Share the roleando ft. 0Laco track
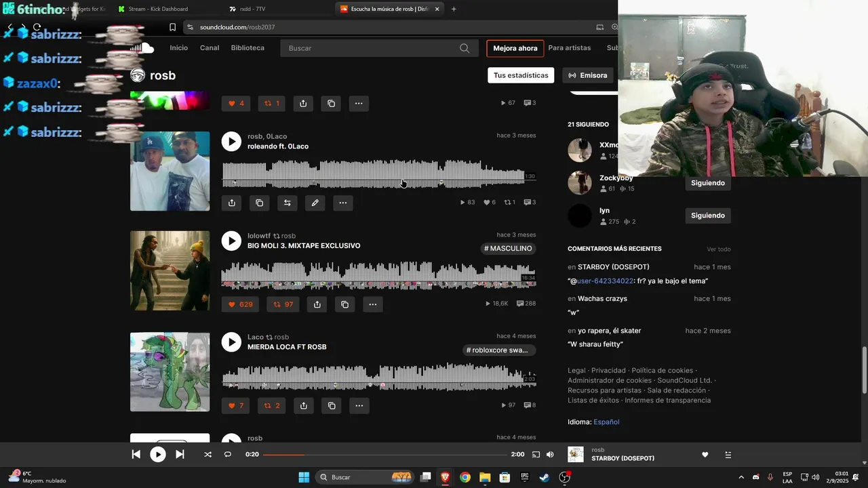The height and width of the screenshot is (488, 868). coord(232,203)
